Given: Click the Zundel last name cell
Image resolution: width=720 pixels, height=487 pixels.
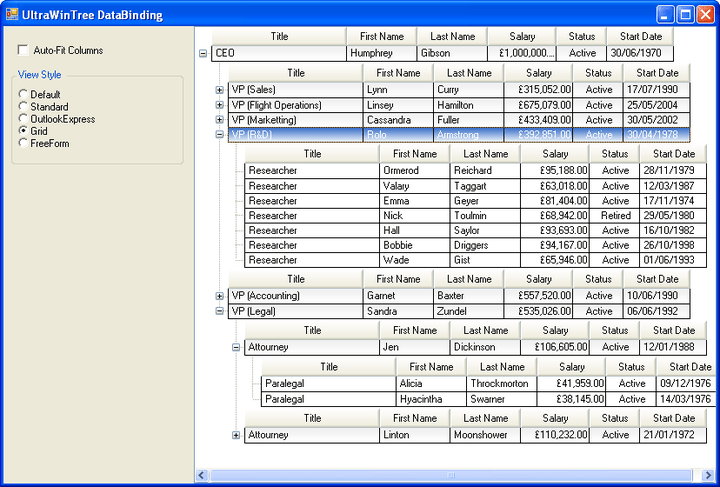Looking at the screenshot, I should (x=469, y=311).
